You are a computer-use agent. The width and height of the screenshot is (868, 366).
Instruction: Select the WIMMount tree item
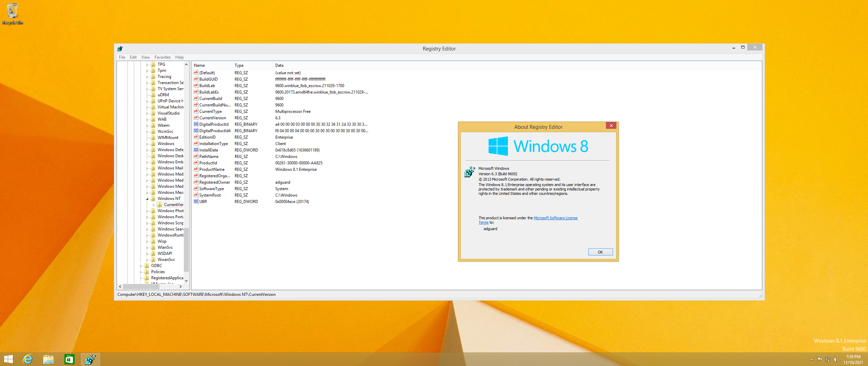tap(168, 138)
